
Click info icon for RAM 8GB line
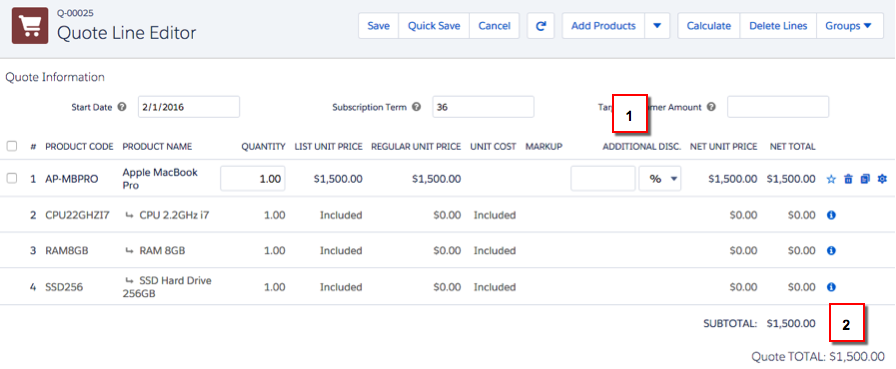coord(831,251)
